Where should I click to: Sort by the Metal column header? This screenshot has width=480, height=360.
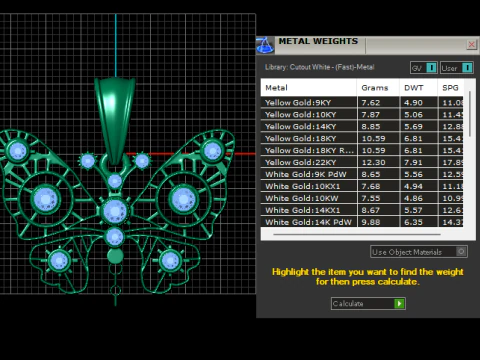point(309,88)
